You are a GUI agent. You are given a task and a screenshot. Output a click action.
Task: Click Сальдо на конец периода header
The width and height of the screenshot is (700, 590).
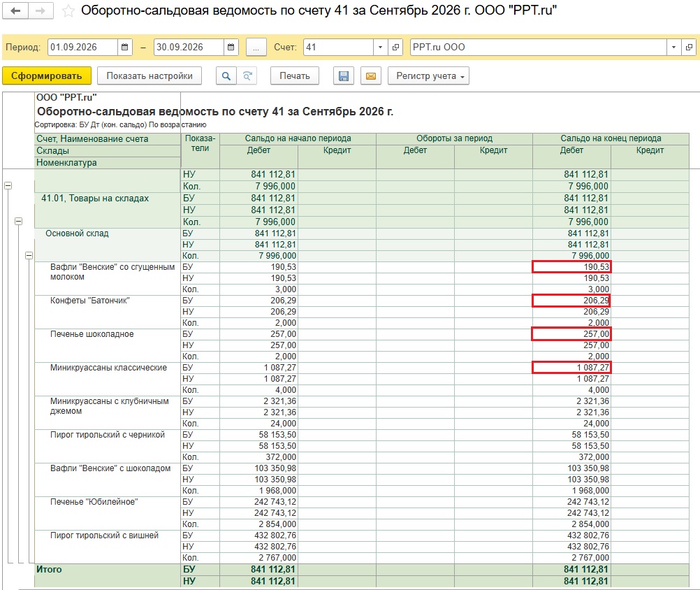click(x=611, y=138)
